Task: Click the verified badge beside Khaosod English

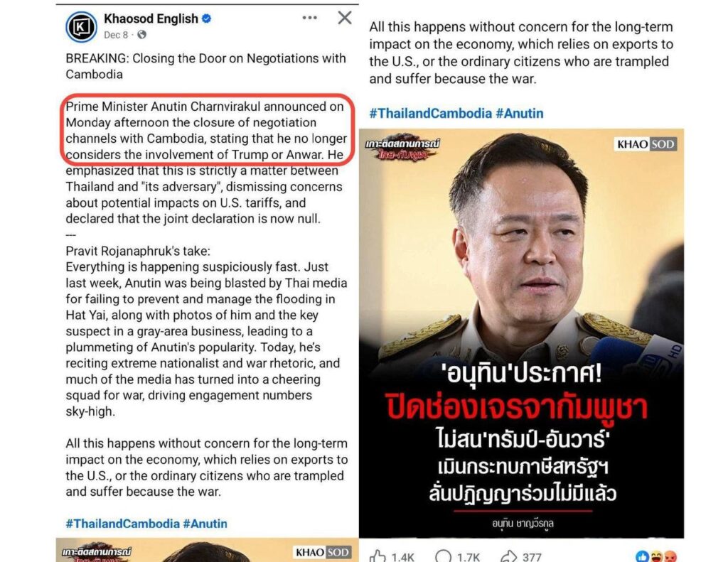Action: (207, 18)
